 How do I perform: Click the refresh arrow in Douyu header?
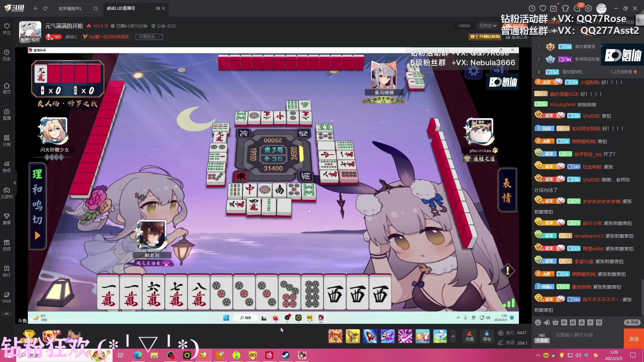point(46,8)
